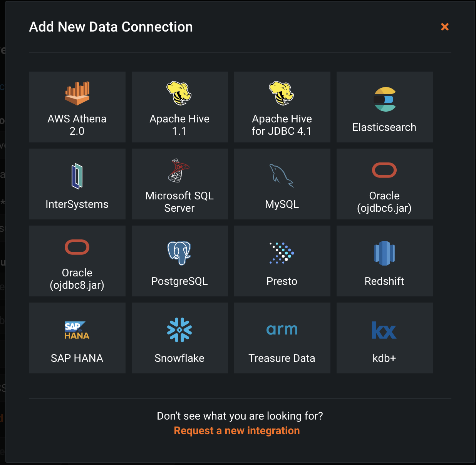476x465 pixels.
Task: Choose the PostgreSQL elephant icon
Action: (179, 253)
